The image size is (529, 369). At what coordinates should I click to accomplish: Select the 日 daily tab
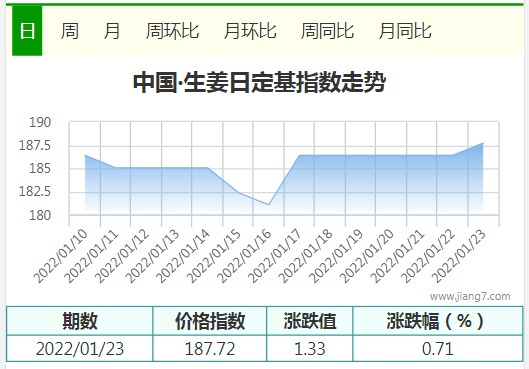point(27,31)
